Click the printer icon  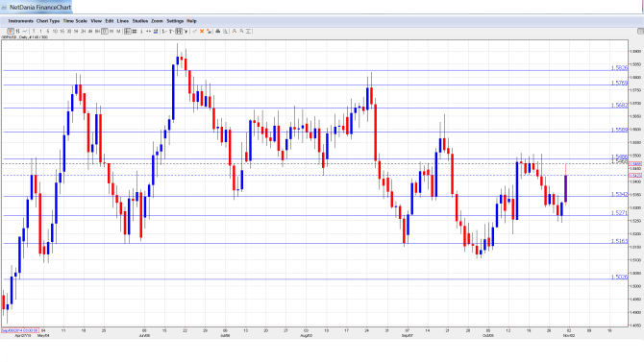point(218,31)
